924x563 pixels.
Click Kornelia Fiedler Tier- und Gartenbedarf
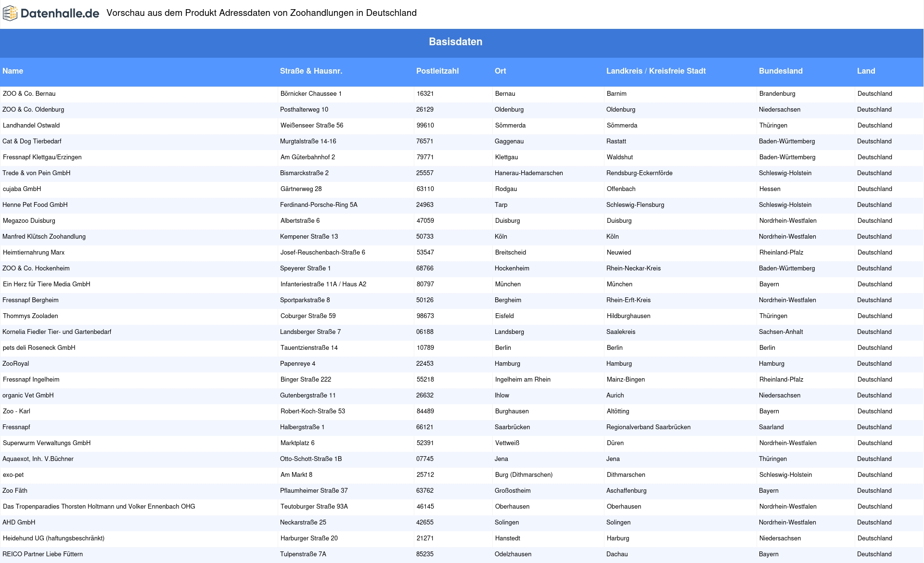[x=57, y=332]
